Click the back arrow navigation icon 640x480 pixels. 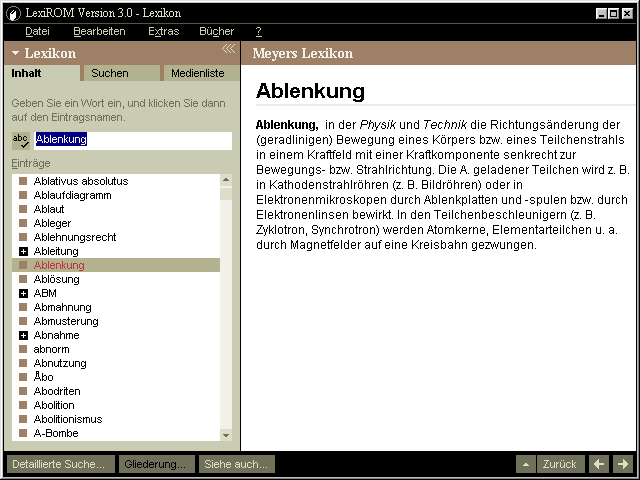[599, 464]
